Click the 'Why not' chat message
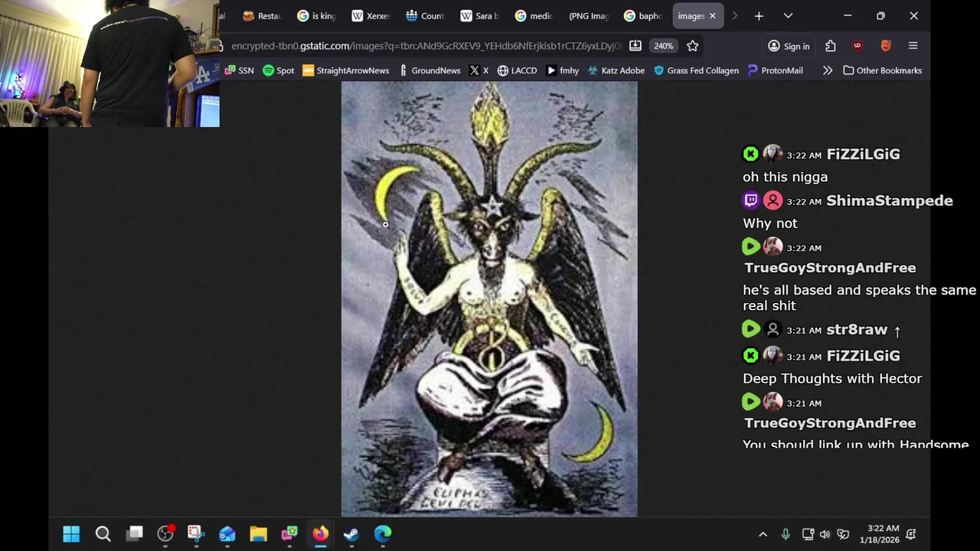Viewport: 980px width, 551px height. tap(770, 223)
